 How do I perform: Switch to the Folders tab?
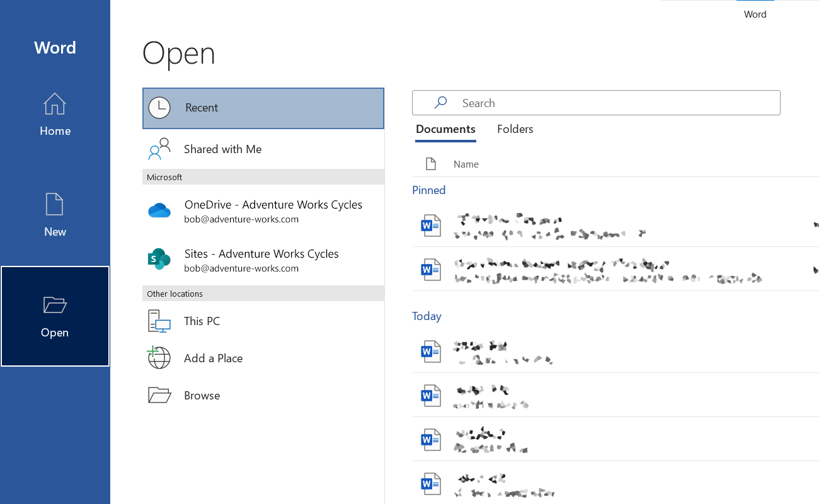tap(515, 129)
